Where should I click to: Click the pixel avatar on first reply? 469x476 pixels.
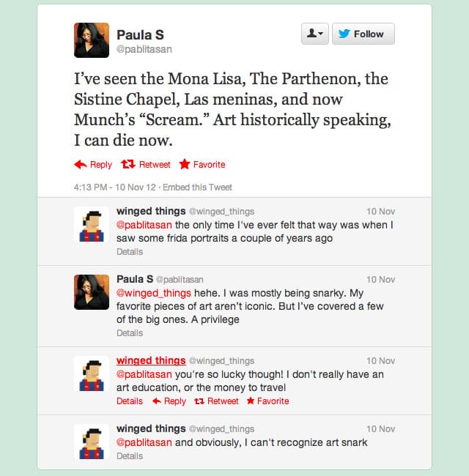[x=92, y=224]
